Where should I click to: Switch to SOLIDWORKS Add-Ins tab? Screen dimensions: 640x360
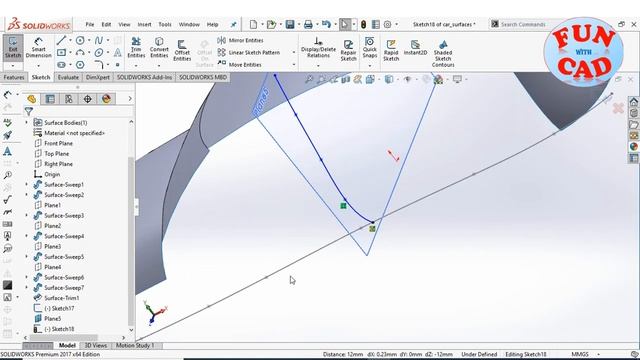click(144, 77)
